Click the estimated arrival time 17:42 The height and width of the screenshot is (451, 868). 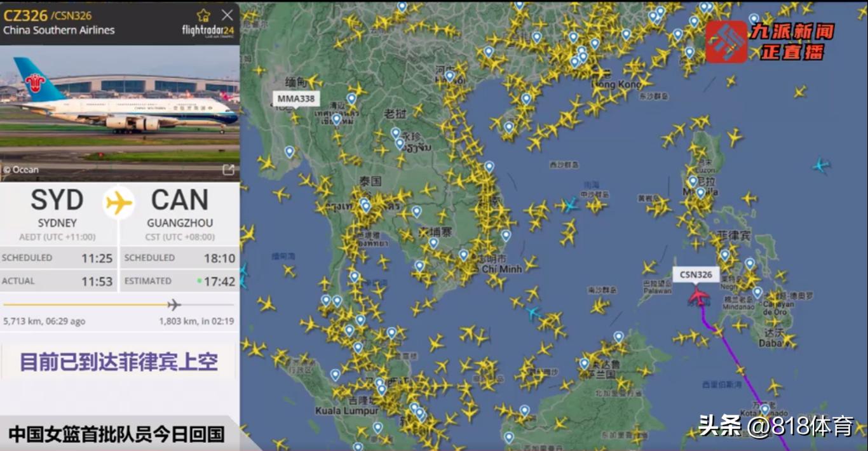click(219, 281)
